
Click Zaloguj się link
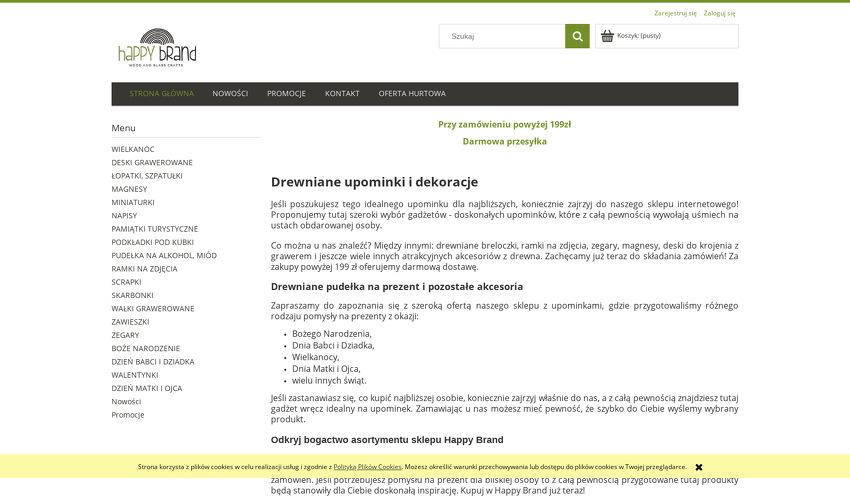click(x=719, y=13)
